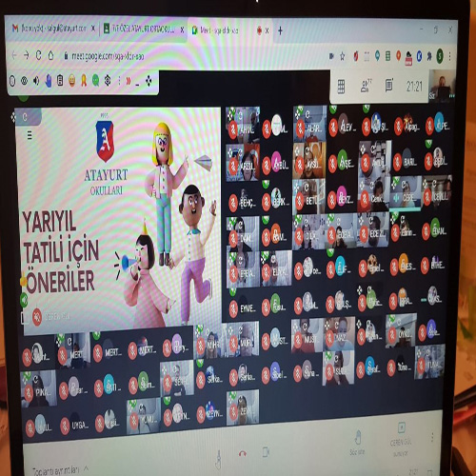Click the hamburger menu on the presented slide
The image size is (476, 476).
click(x=30, y=135)
